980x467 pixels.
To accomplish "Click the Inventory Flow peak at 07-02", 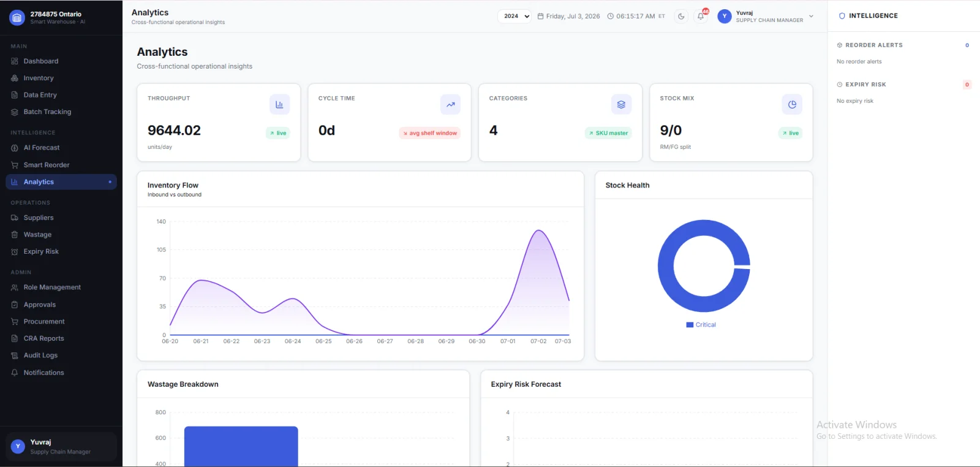I will (x=539, y=231).
